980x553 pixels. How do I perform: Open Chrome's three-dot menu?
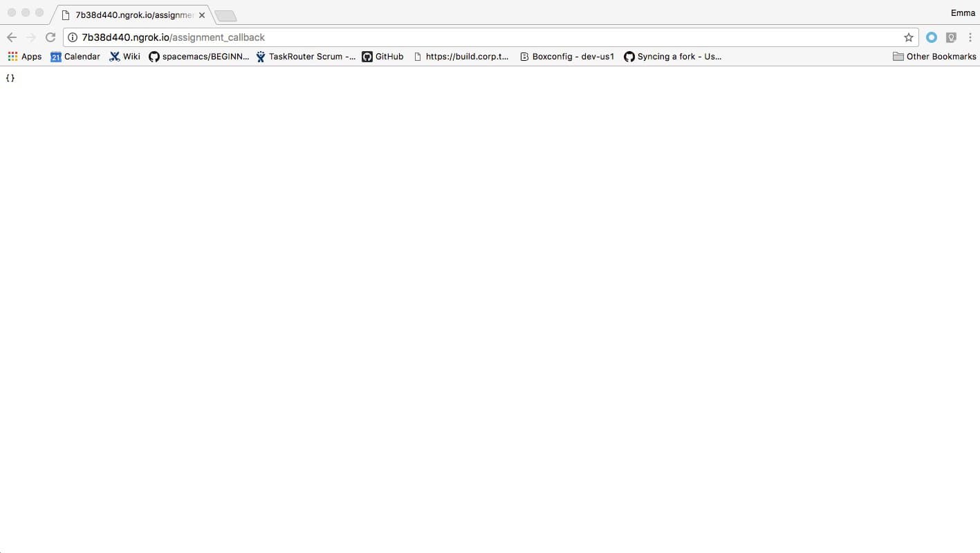click(x=971, y=37)
